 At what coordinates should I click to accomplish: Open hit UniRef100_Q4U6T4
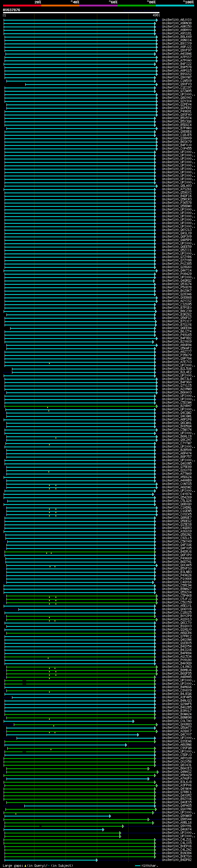(x=177, y=830)
